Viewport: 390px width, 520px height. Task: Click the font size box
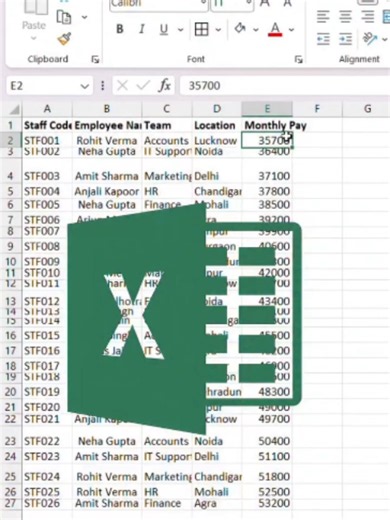232,5
